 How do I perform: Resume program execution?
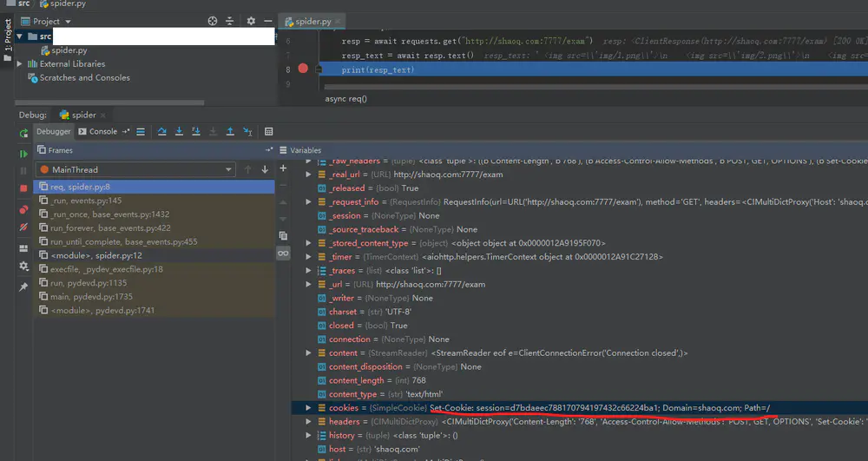point(23,154)
